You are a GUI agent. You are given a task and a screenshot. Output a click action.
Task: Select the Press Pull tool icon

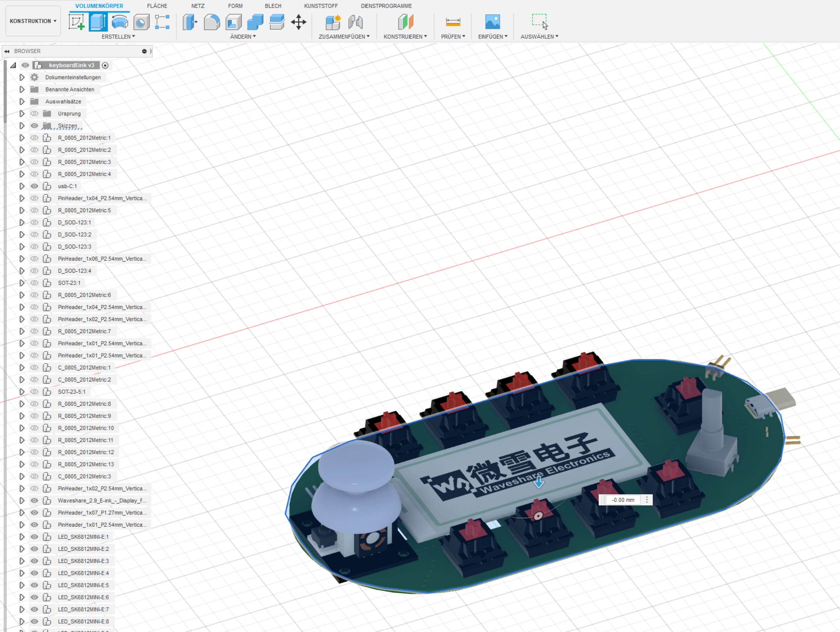[x=190, y=22]
